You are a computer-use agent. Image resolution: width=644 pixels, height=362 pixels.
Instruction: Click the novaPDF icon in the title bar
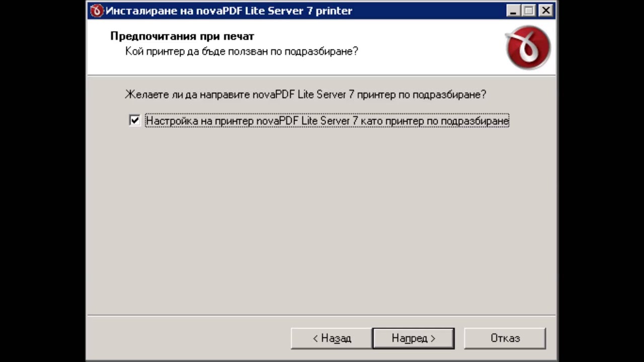[97, 11]
